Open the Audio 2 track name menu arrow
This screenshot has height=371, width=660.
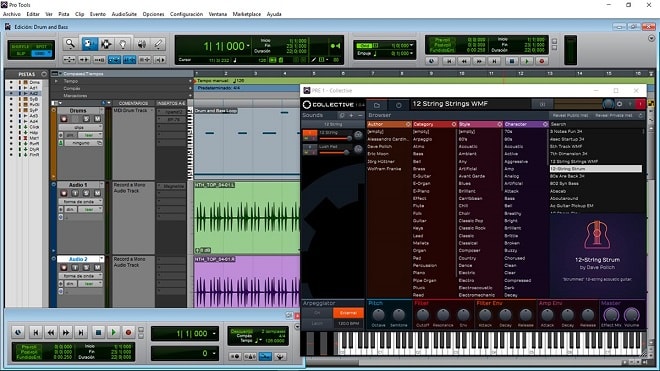point(101,259)
